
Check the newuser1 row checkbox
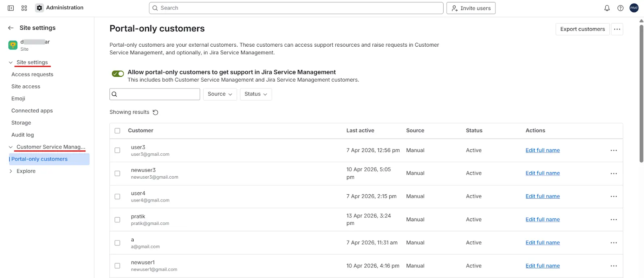pyautogui.click(x=118, y=266)
